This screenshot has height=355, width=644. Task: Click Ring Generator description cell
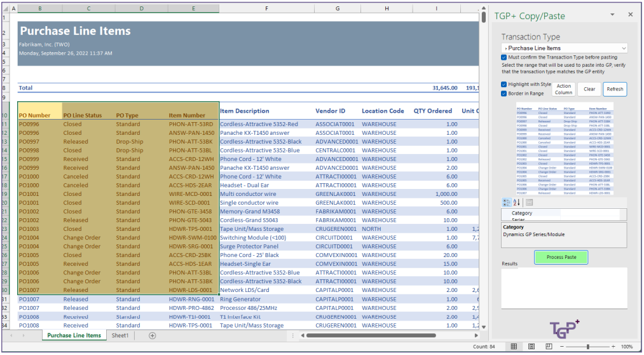266,299
